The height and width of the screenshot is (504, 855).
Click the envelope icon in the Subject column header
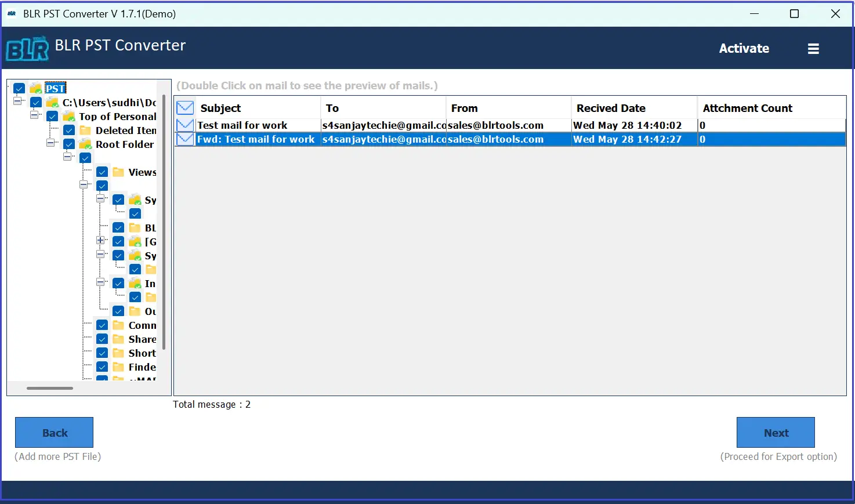pyautogui.click(x=184, y=107)
